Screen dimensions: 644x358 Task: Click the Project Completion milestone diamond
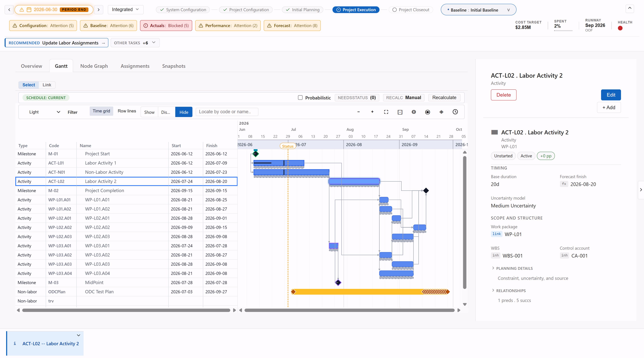pos(426,191)
